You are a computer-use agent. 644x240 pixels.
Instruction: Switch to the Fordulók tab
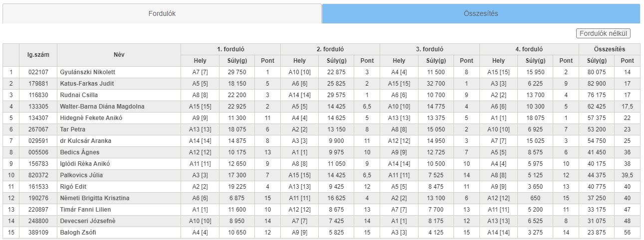coord(162,13)
